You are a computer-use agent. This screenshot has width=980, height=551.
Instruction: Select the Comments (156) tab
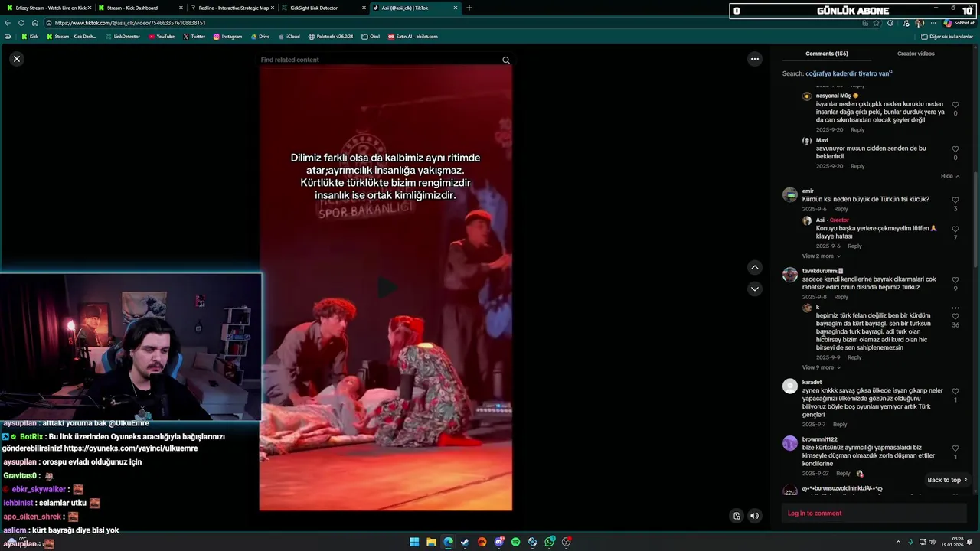point(826,54)
